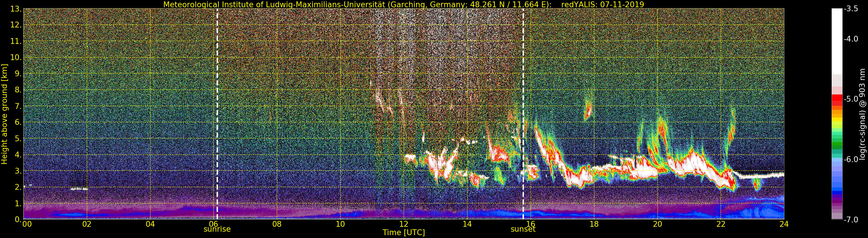This screenshot has height=238, width=868.
Task: Click the time axis tick label '04'
Action: [150, 224]
